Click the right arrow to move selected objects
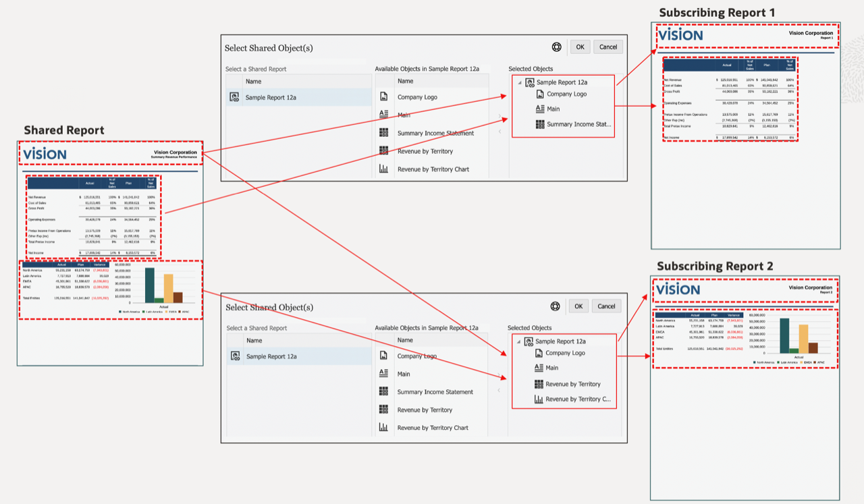864x504 pixels. click(498, 116)
